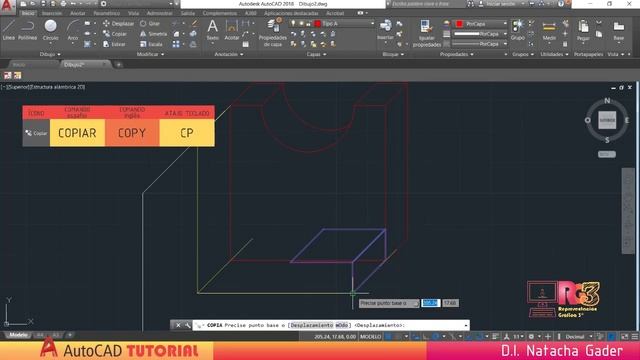The image size is (640, 360).
Task: Expand the Anotación panel
Action: tap(229, 54)
